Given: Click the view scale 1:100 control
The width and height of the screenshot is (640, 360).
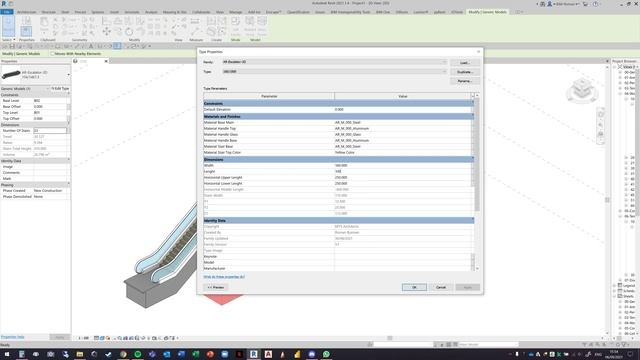Looking at the screenshot, I should (x=83, y=338).
